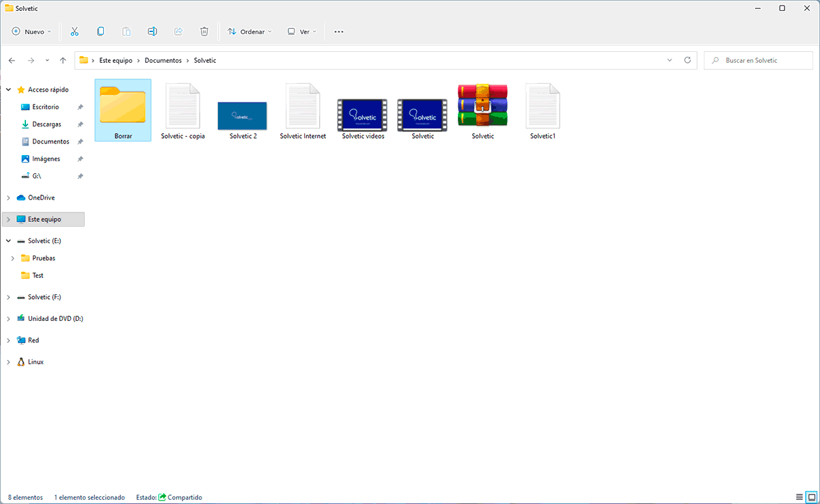Select Solvetic (F:) drive in the sidebar
The height and width of the screenshot is (504, 820).
[44, 297]
